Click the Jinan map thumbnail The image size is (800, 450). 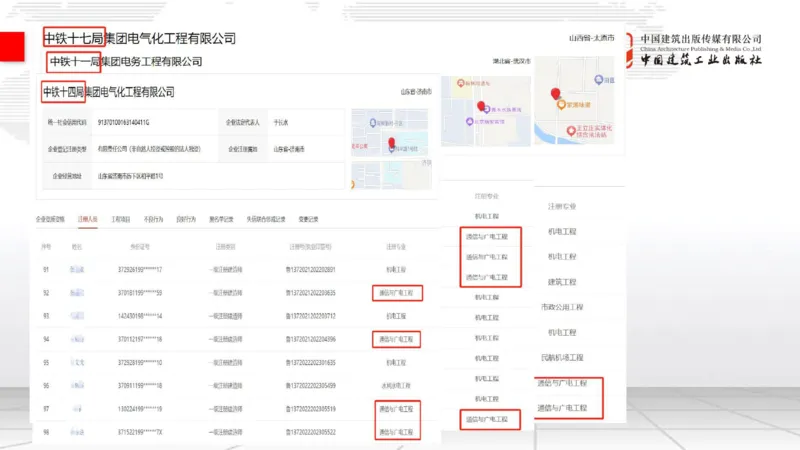[391, 148]
